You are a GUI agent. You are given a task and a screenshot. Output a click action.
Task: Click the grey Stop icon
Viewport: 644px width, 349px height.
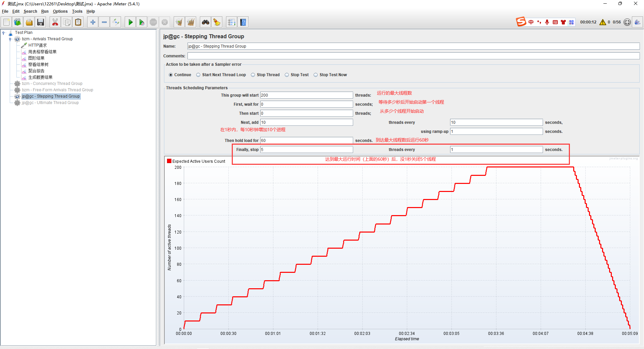(153, 22)
